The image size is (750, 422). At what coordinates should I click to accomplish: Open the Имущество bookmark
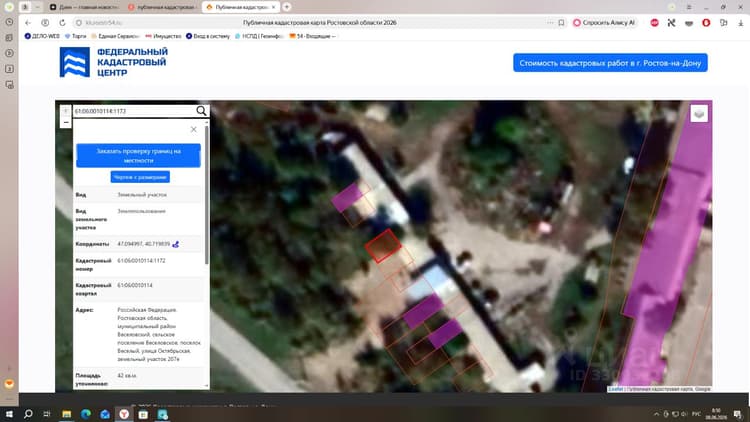(x=163, y=36)
